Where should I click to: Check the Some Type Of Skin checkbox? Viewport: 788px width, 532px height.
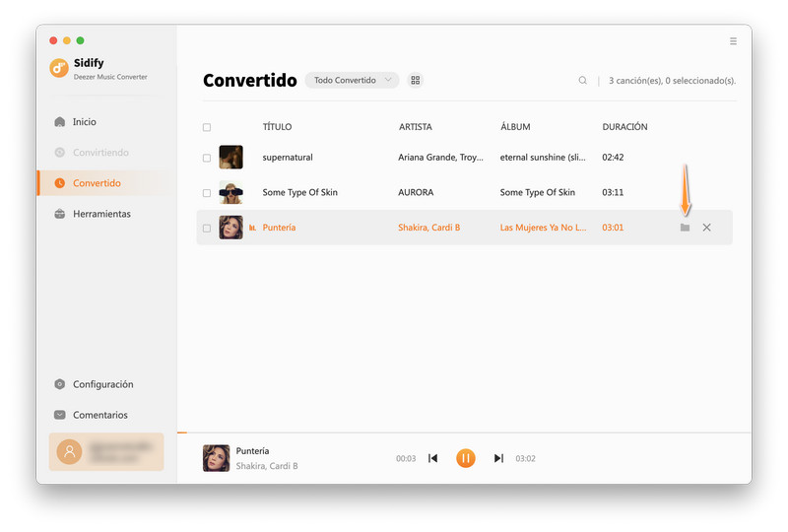click(207, 193)
